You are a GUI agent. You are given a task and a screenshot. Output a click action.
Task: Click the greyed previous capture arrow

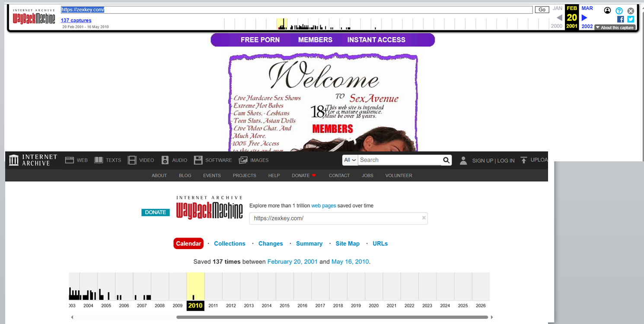(x=559, y=18)
